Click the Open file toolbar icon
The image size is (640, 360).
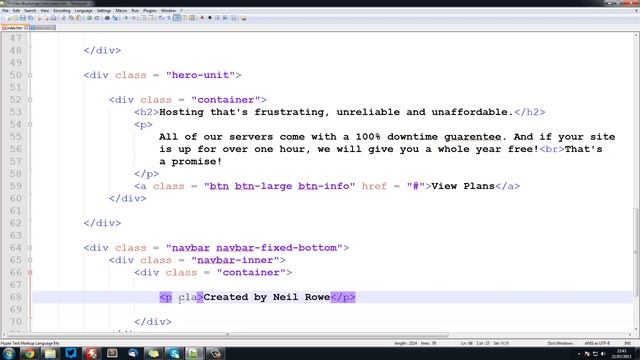[x=15, y=18]
